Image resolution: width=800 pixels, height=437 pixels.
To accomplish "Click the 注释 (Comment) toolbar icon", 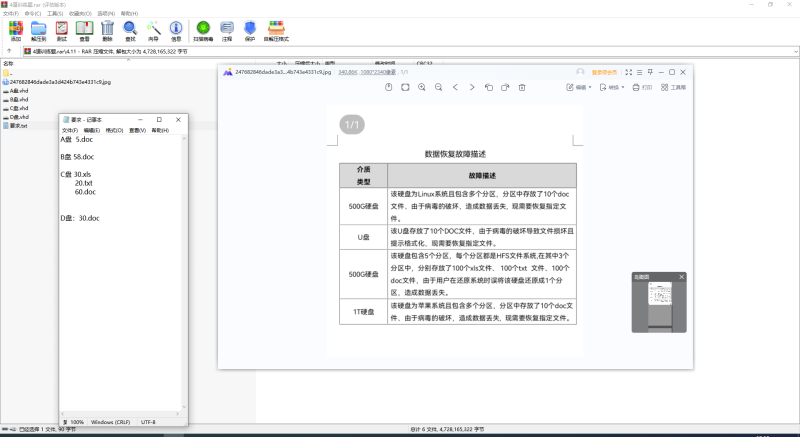I will coord(227,31).
